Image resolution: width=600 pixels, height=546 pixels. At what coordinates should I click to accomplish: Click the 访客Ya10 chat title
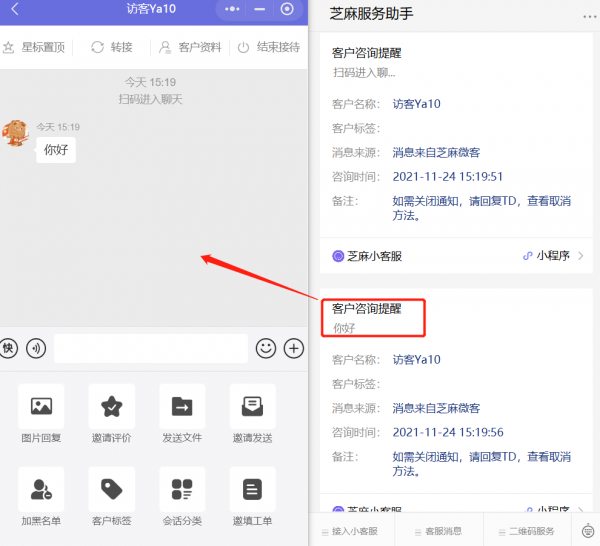click(151, 8)
